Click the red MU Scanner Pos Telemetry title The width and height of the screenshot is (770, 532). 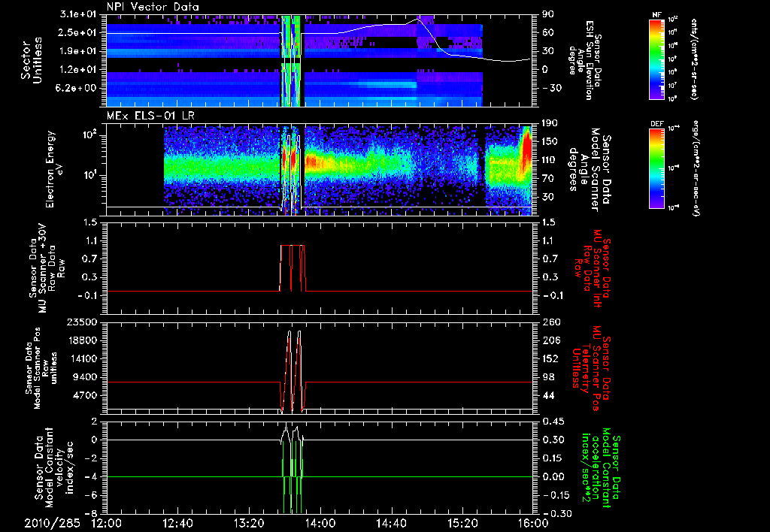592,368
